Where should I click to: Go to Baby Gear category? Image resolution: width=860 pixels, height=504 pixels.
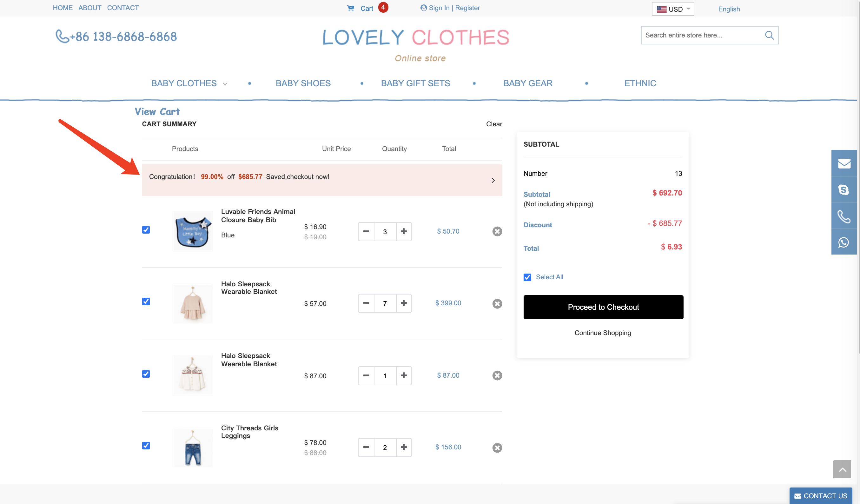point(528,83)
